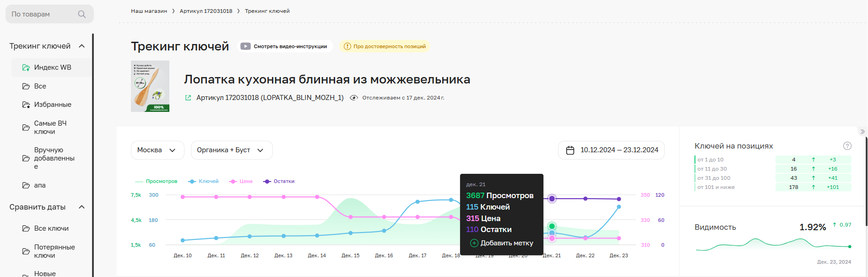Open the Органика + Буст dropdown
The image size is (868, 277).
click(231, 150)
